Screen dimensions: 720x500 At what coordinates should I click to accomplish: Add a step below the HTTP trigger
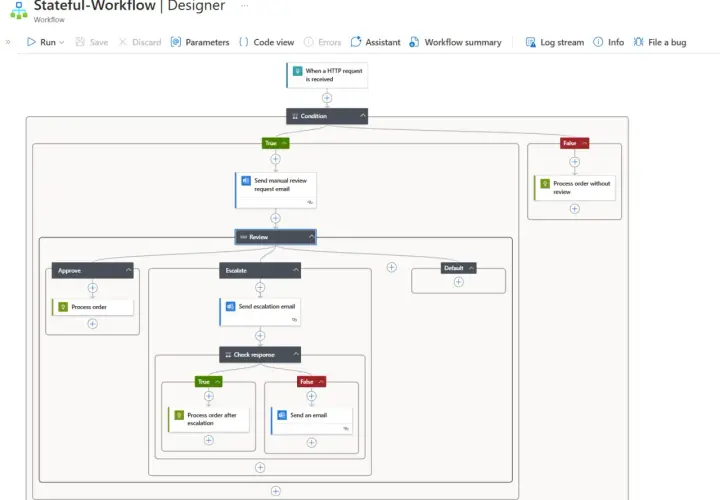(x=327, y=98)
